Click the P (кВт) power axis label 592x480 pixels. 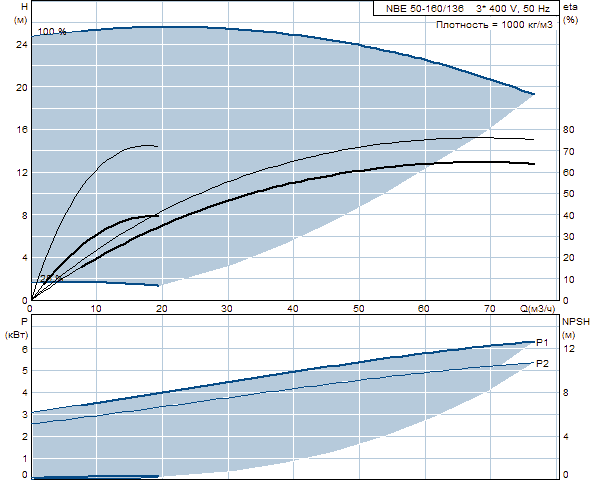tap(17, 328)
